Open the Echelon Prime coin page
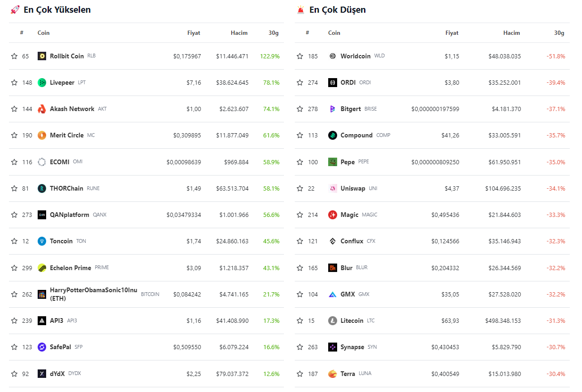The width and height of the screenshot is (582, 392). [x=70, y=268]
